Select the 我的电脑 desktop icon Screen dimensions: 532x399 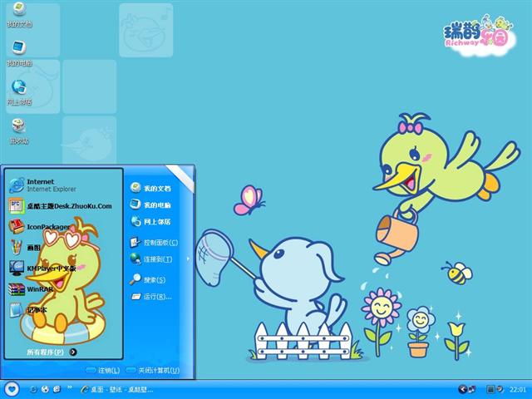coord(19,53)
